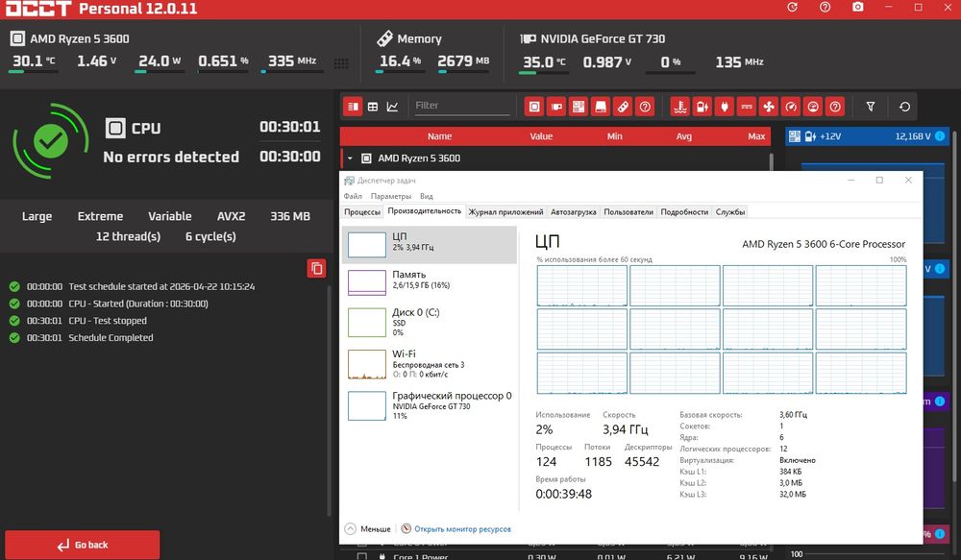
Task: Switch to the Автозагрузка tab
Action: 573,212
